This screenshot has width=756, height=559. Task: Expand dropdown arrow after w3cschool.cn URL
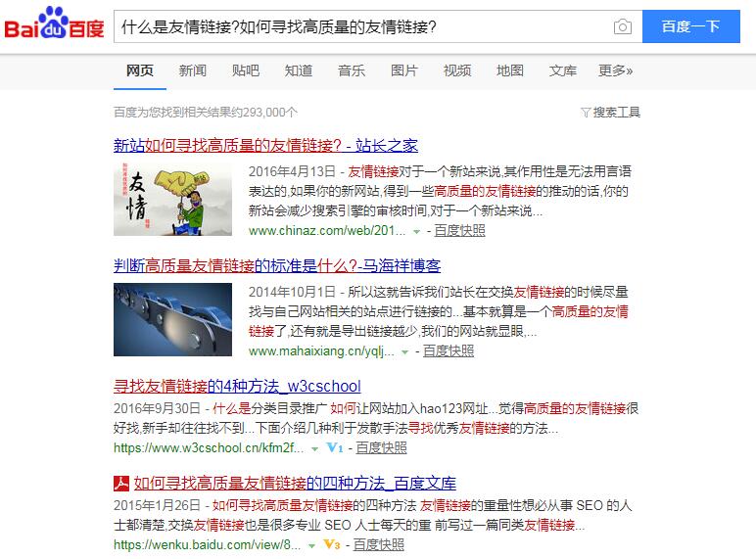click(315, 449)
